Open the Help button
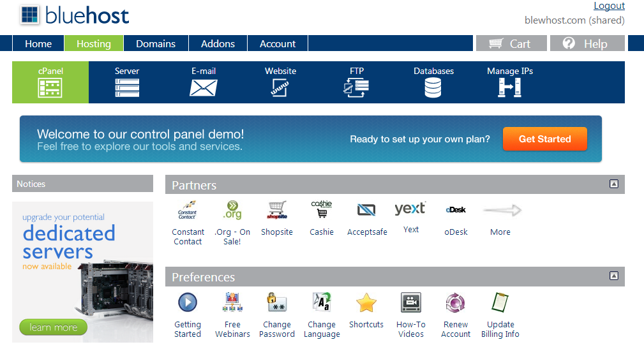This screenshot has height=349, width=644. pos(587,43)
